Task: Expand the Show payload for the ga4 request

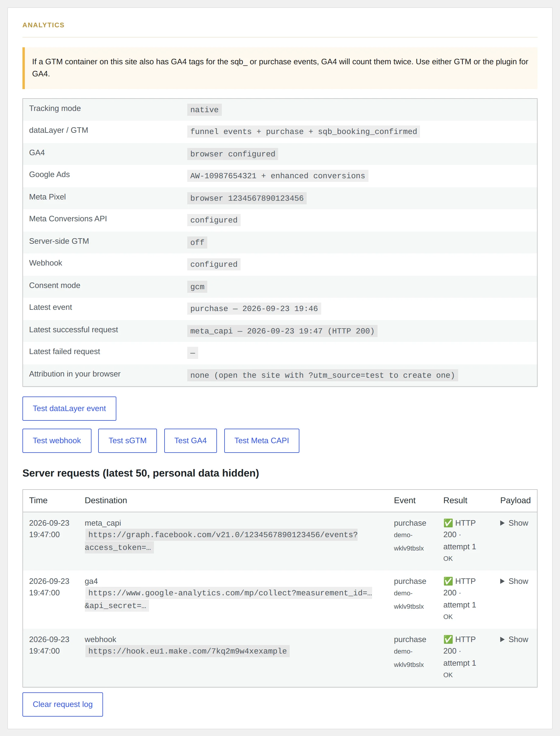Action: tap(514, 581)
